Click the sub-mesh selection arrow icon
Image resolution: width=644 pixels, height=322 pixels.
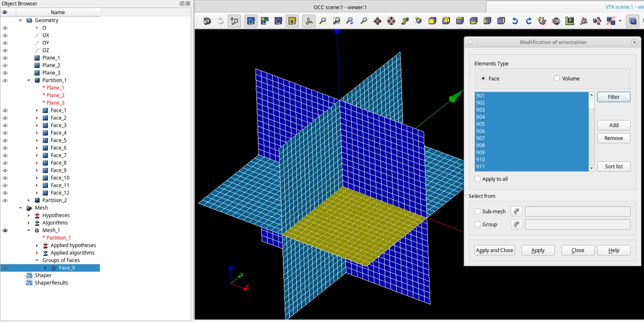pyautogui.click(x=517, y=212)
